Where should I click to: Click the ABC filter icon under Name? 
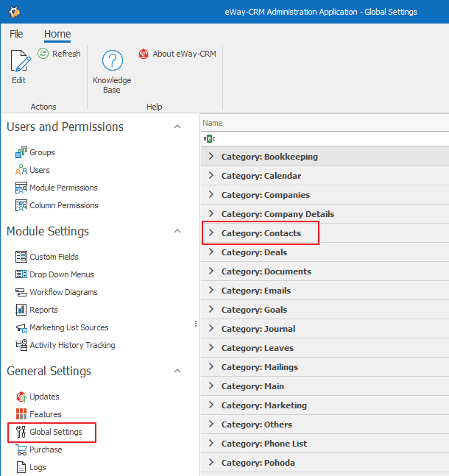209,139
